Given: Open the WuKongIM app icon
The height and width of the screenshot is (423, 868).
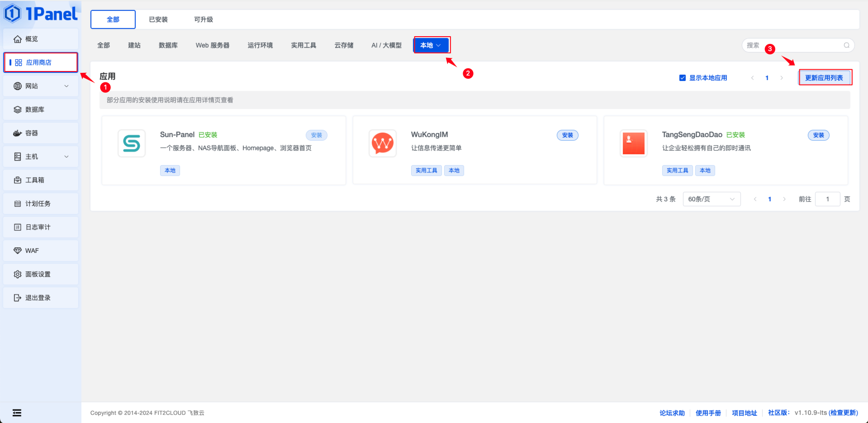Looking at the screenshot, I should [x=382, y=143].
